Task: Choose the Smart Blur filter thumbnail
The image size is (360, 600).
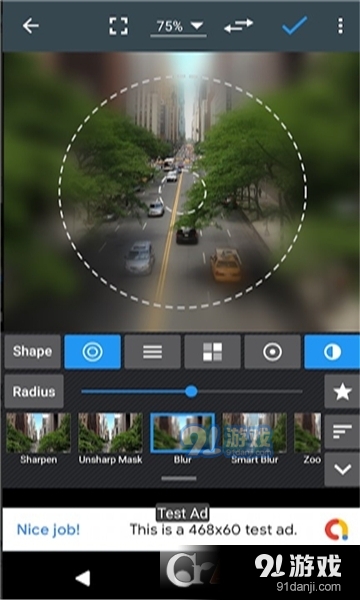Action: [x=254, y=438]
